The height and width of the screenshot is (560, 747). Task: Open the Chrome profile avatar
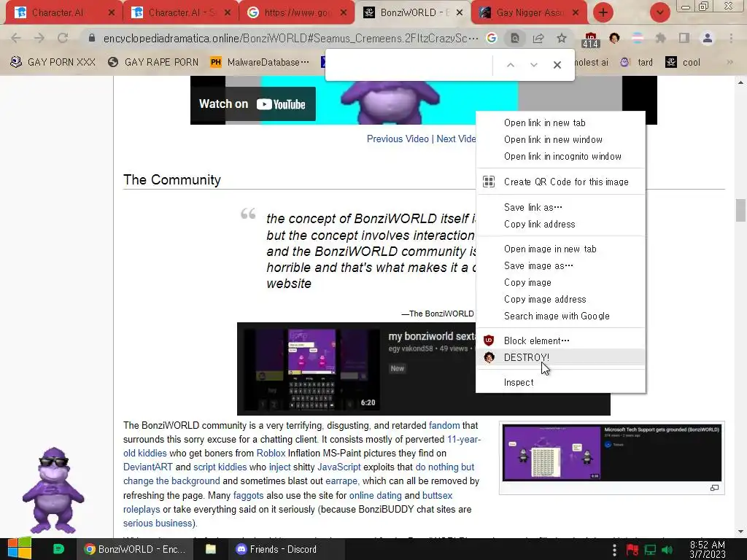click(708, 38)
